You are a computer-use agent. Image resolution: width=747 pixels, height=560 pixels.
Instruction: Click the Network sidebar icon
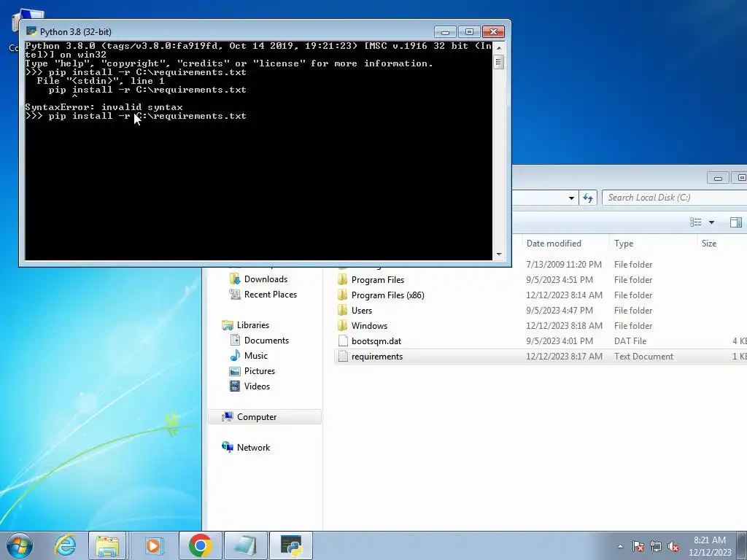(228, 447)
